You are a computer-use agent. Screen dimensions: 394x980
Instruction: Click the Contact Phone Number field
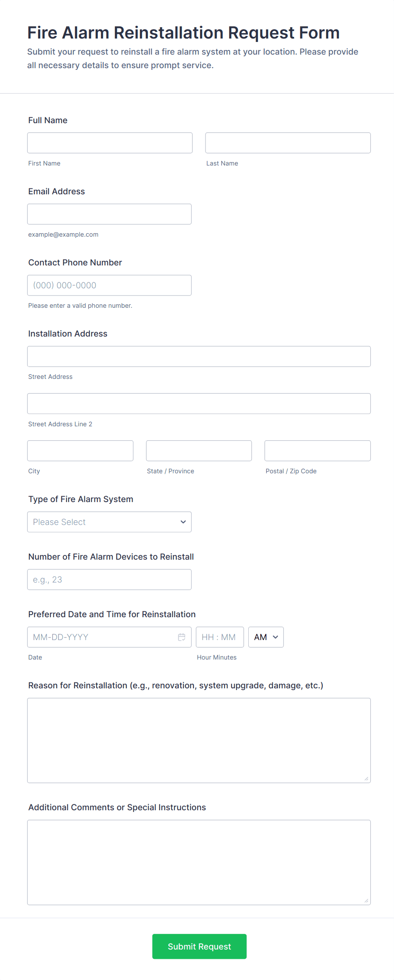(x=109, y=285)
